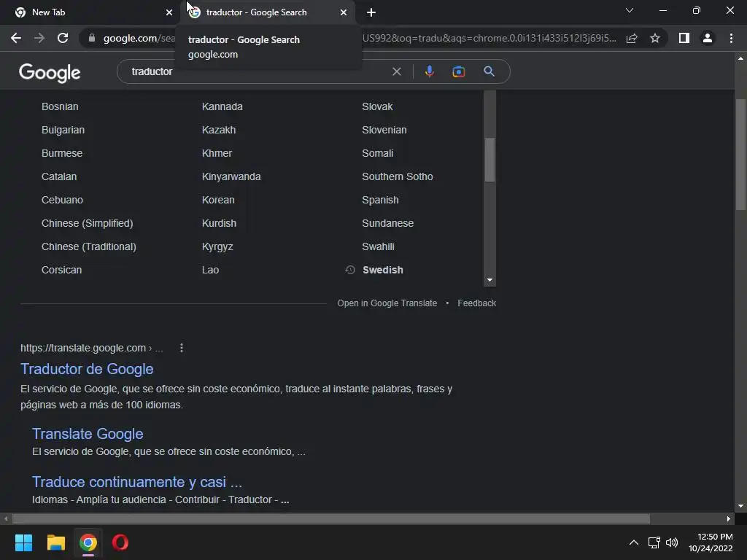747x560 pixels.
Task: Click the site lock icon
Action: click(x=92, y=38)
